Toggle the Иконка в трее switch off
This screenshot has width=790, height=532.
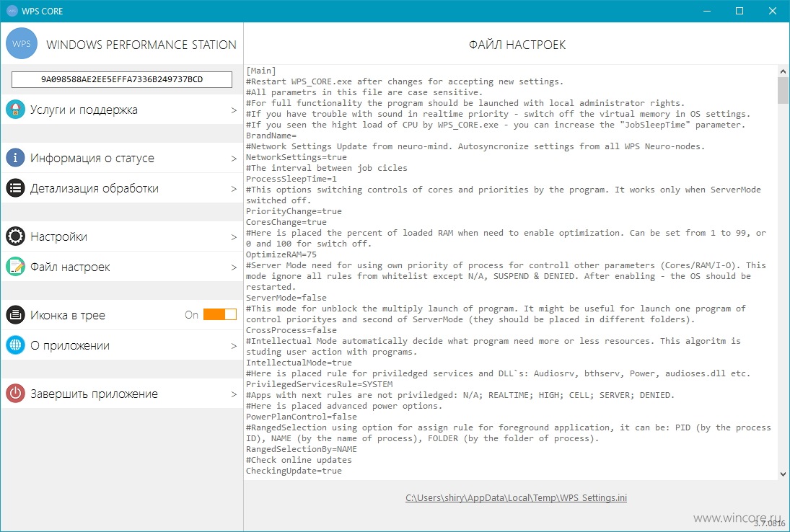click(220, 314)
